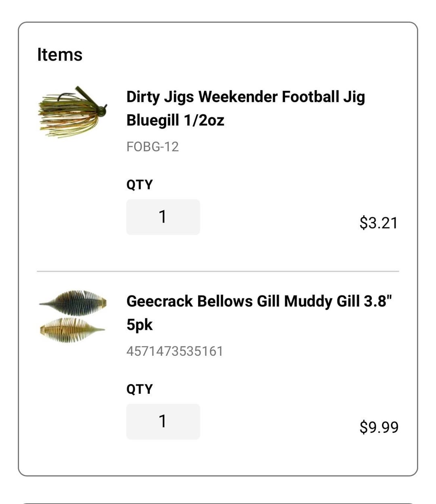The image size is (436, 504).
Task: Open the Dirty Jigs football jig product image
Action: pyautogui.click(x=73, y=112)
